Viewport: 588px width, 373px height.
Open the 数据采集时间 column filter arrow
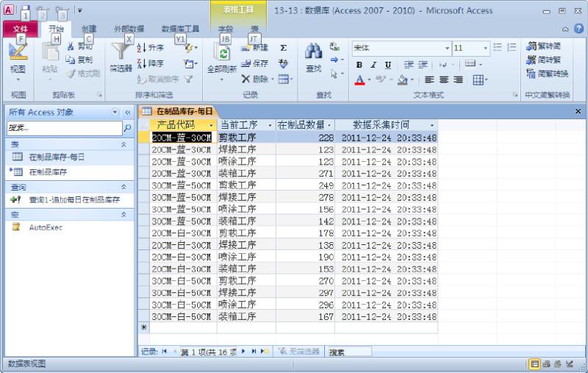[432, 125]
